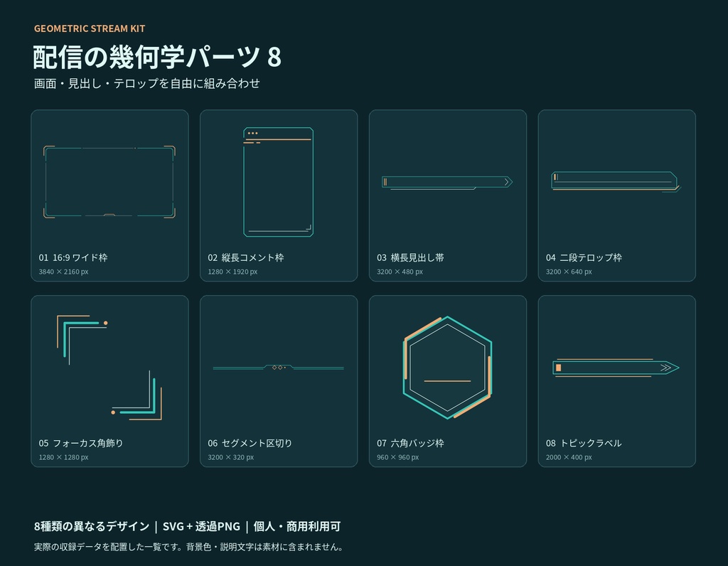Click the label "05 フォーカス角飾り"
728x566 pixels.
pos(81,444)
